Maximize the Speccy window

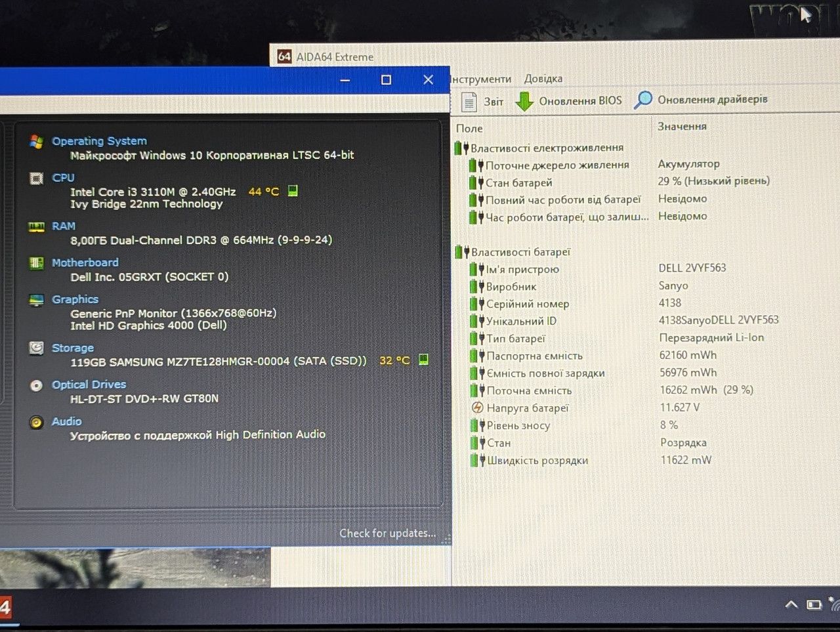coord(386,79)
